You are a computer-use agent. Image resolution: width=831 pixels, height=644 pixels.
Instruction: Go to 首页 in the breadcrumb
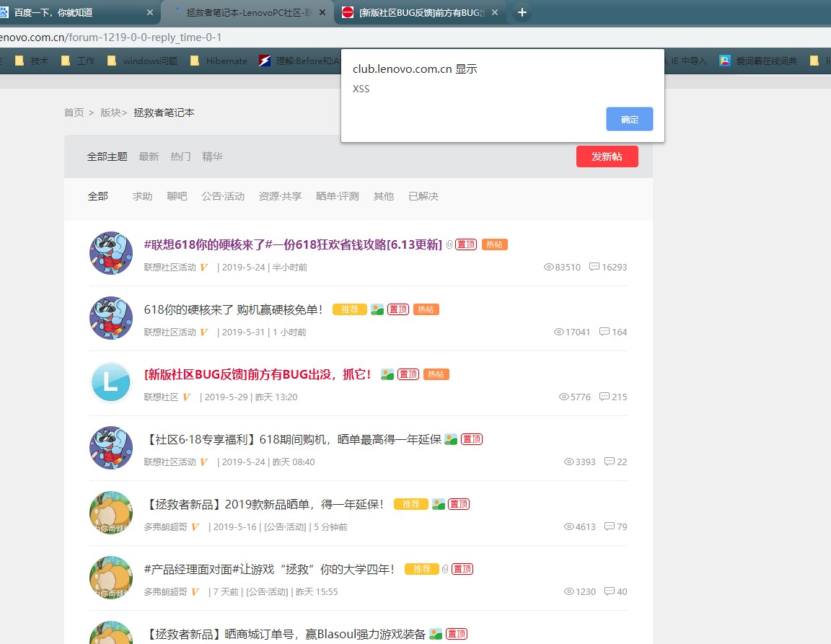74,113
